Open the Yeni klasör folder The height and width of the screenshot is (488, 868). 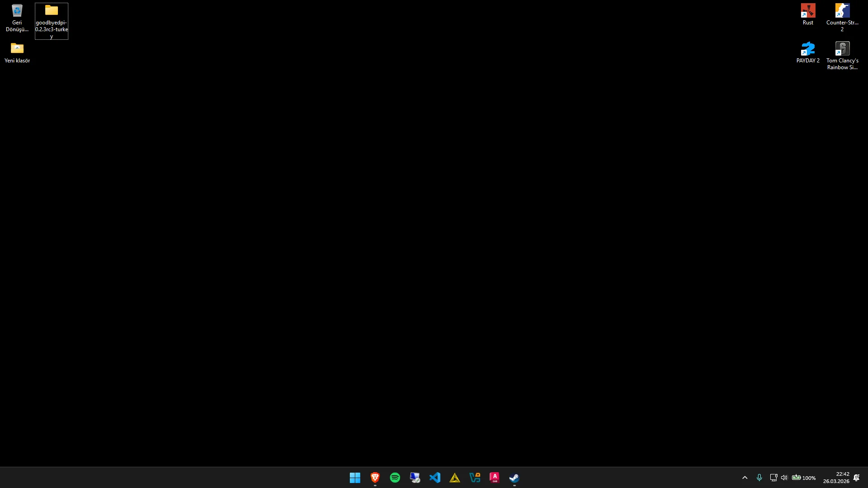click(17, 49)
